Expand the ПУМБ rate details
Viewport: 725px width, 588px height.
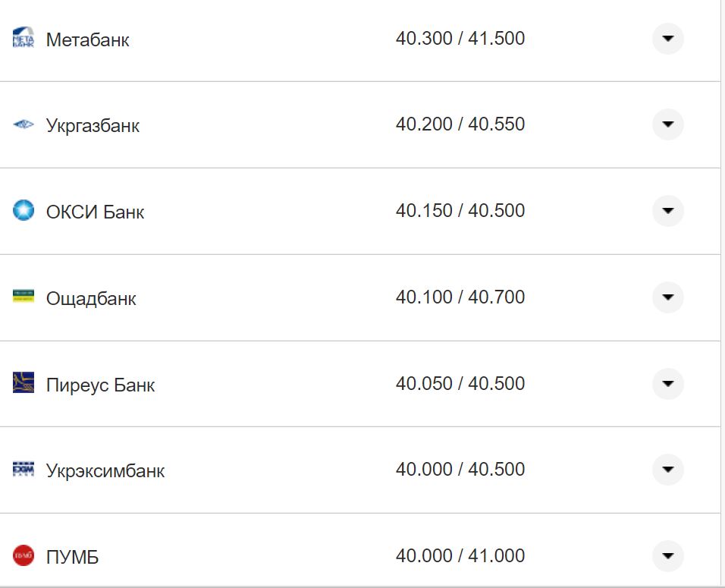[x=667, y=556]
